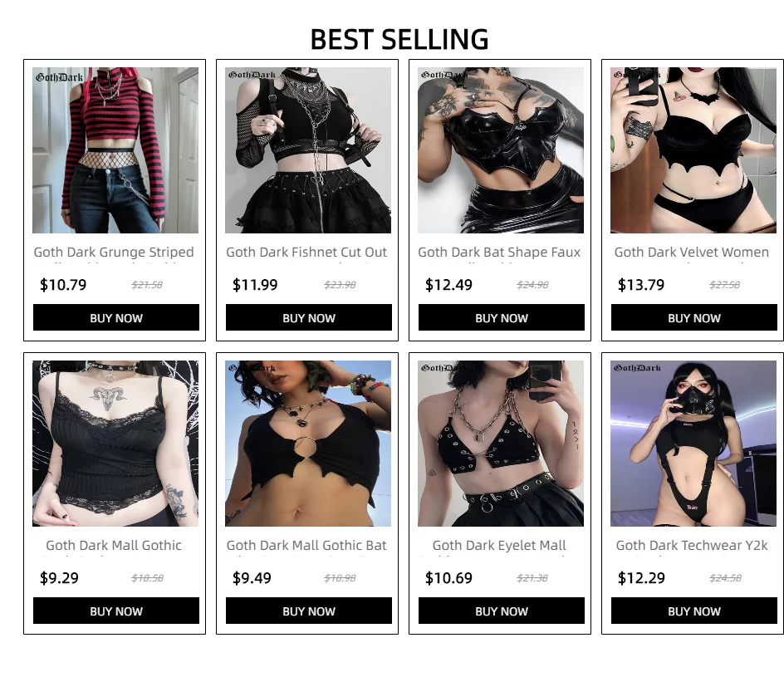Buy the $12.29 Techwear Y2k bodysuit
Image resolution: width=784 pixels, height=677 pixels.
(x=694, y=611)
